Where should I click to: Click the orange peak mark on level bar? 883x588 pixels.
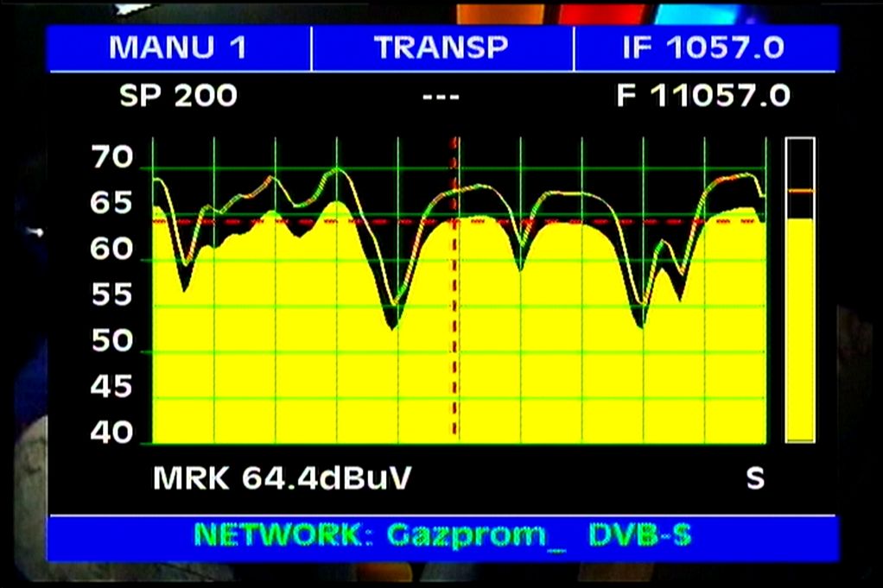(x=800, y=191)
